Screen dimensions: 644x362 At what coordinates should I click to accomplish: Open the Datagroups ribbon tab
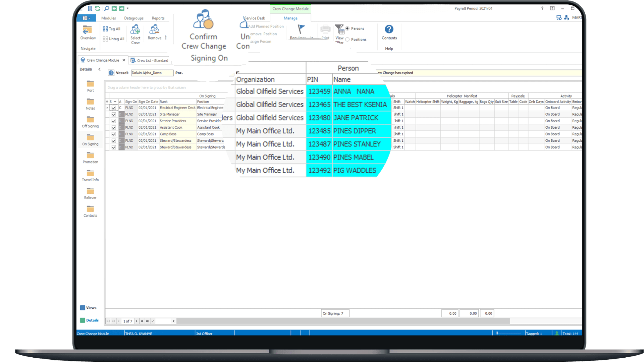point(133,18)
